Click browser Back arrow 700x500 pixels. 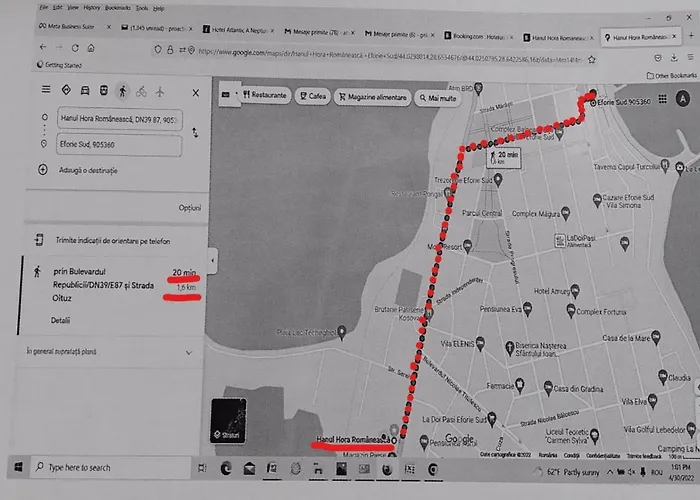pos(43,47)
